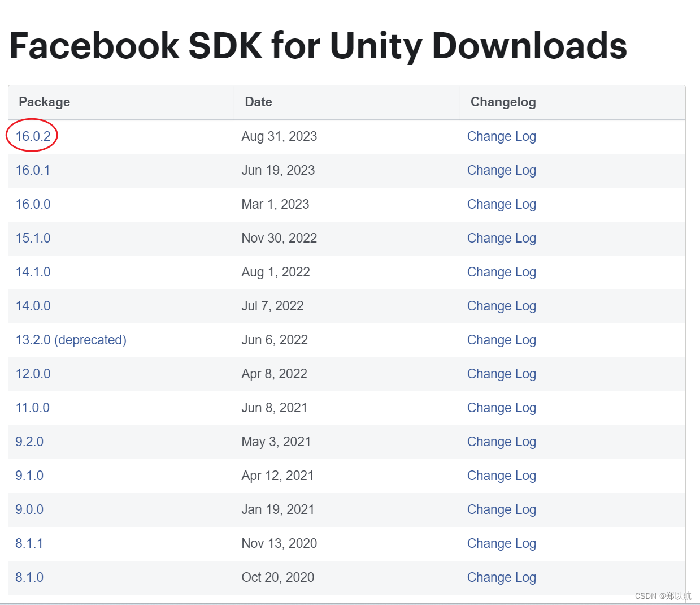The image size is (700, 605).
Task: Select the 12.0.0 package link
Action: [x=33, y=374]
